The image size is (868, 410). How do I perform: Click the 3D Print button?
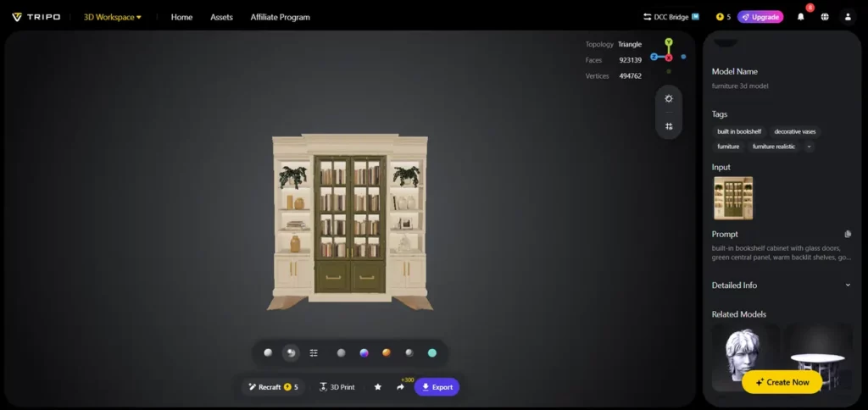pos(337,387)
